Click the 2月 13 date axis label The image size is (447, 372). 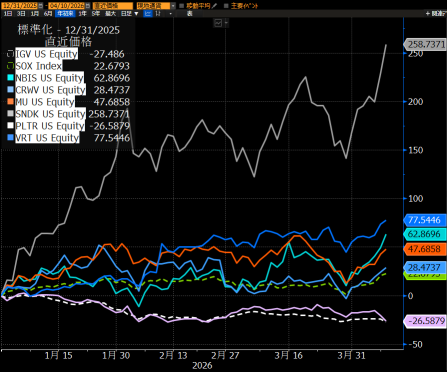pyautogui.click(x=173, y=355)
